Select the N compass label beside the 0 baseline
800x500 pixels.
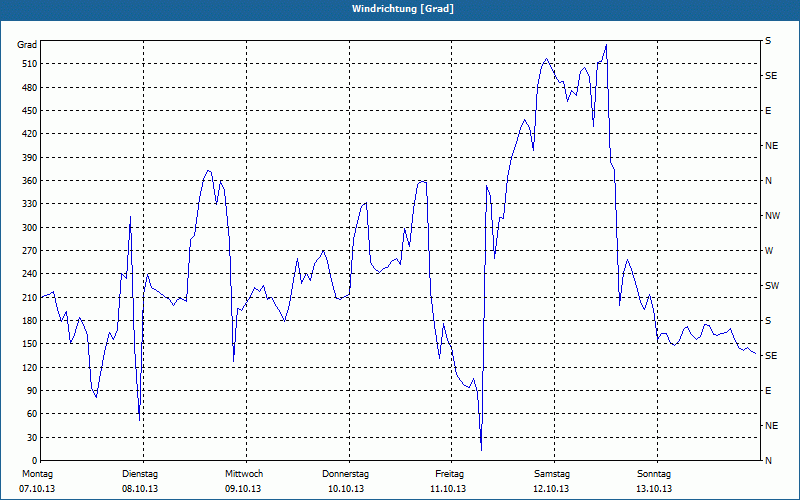click(x=768, y=461)
